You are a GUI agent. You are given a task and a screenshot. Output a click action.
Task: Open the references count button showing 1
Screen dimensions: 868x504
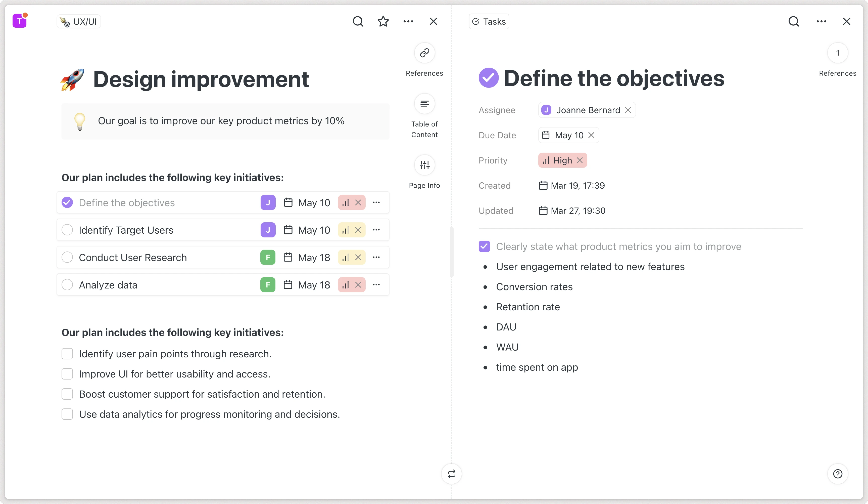click(x=837, y=53)
